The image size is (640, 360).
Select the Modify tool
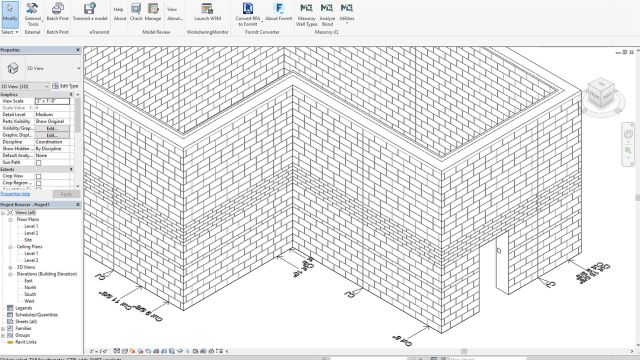[9, 13]
